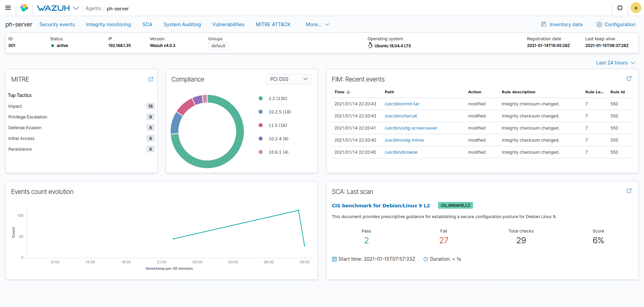Open SCA tab

point(147,24)
